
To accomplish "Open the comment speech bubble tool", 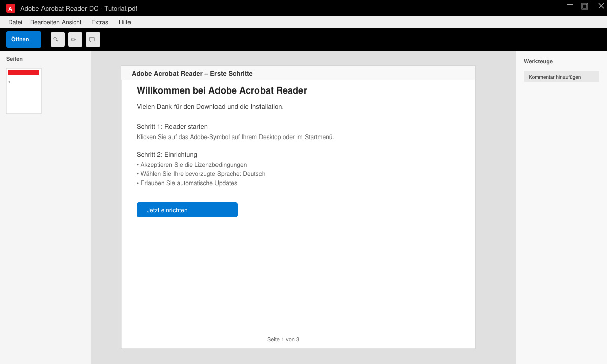I will tap(93, 39).
